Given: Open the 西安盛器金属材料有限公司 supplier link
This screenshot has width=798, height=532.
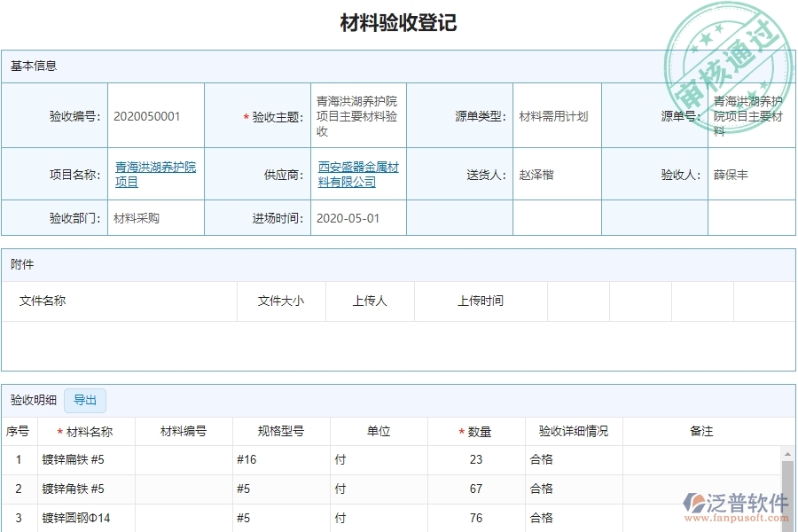Looking at the screenshot, I should click(x=356, y=174).
